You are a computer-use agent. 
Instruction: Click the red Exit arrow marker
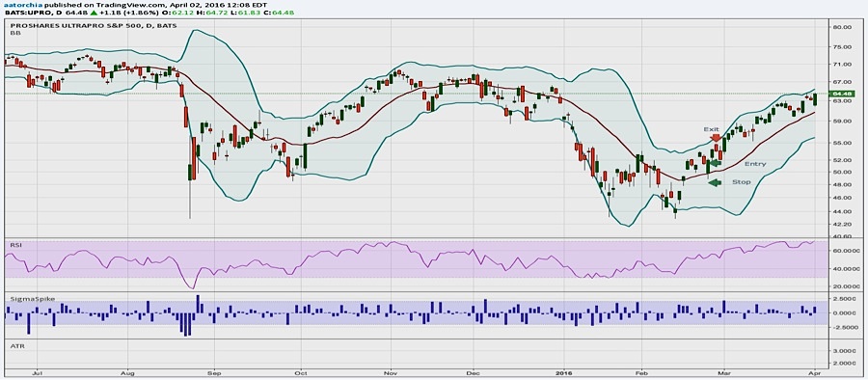(x=716, y=139)
